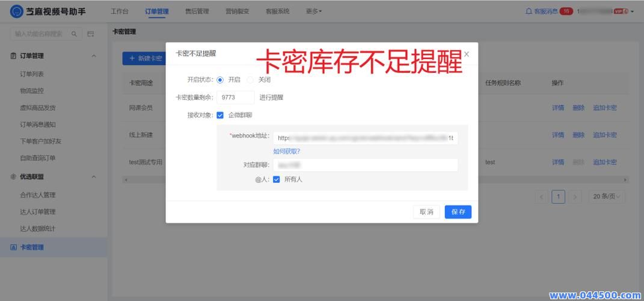The height and width of the screenshot is (301, 644).
Task: Click the 输入功能名称搜索 search box
Action: point(46,34)
